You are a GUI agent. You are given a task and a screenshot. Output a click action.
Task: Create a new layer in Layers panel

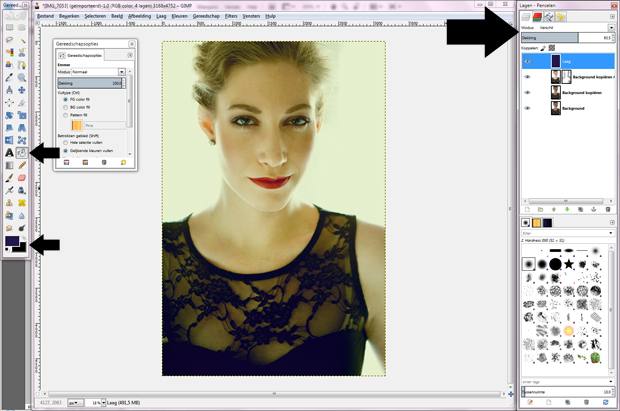527,209
